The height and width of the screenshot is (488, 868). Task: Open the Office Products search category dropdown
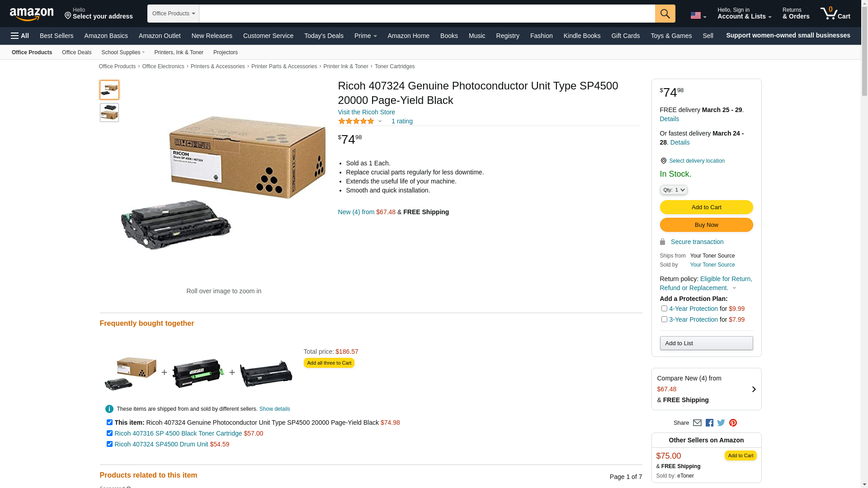pyautogui.click(x=173, y=14)
